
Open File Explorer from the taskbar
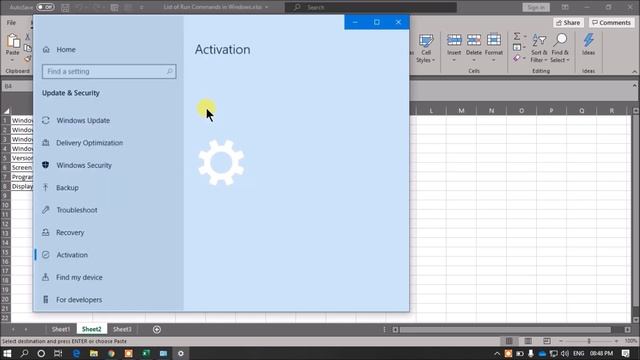(93, 353)
